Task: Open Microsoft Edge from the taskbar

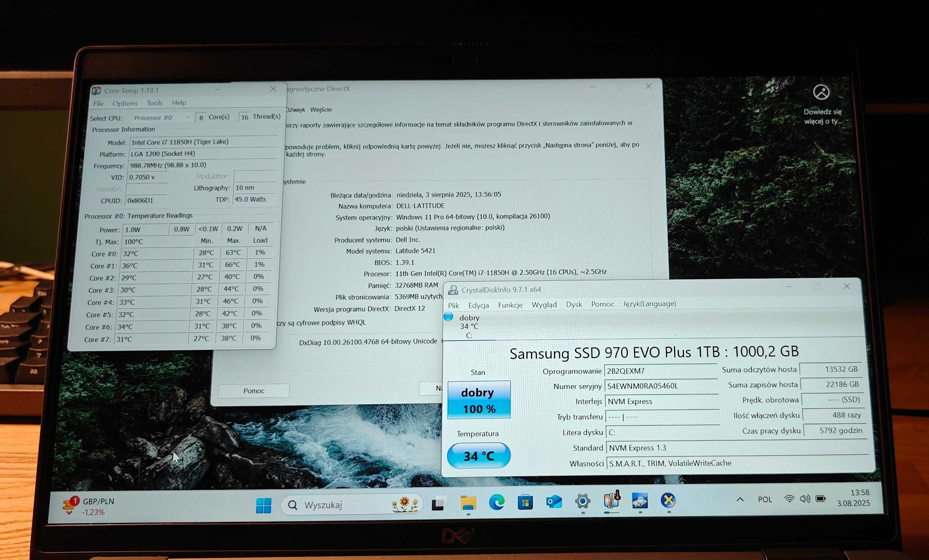Action: pyautogui.click(x=497, y=502)
